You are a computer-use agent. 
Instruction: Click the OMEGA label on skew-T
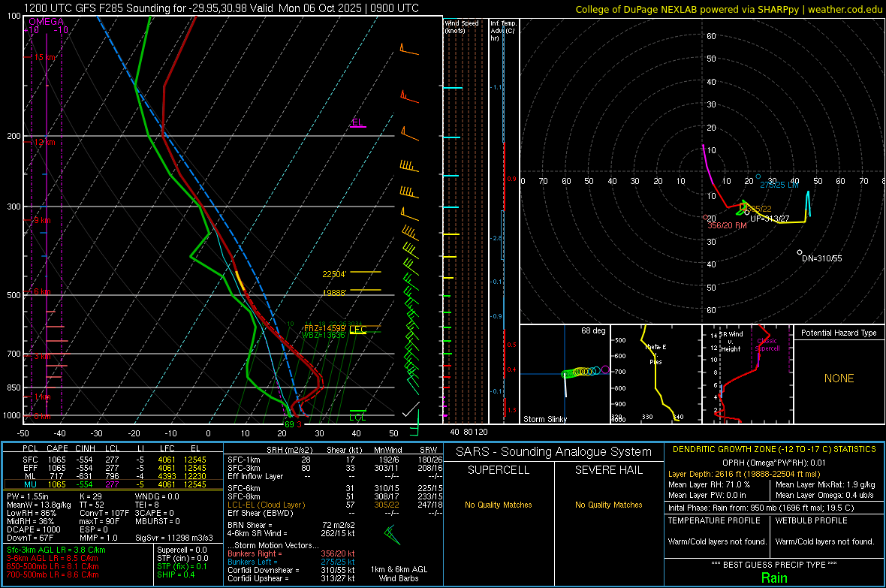click(x=47, y=22)
